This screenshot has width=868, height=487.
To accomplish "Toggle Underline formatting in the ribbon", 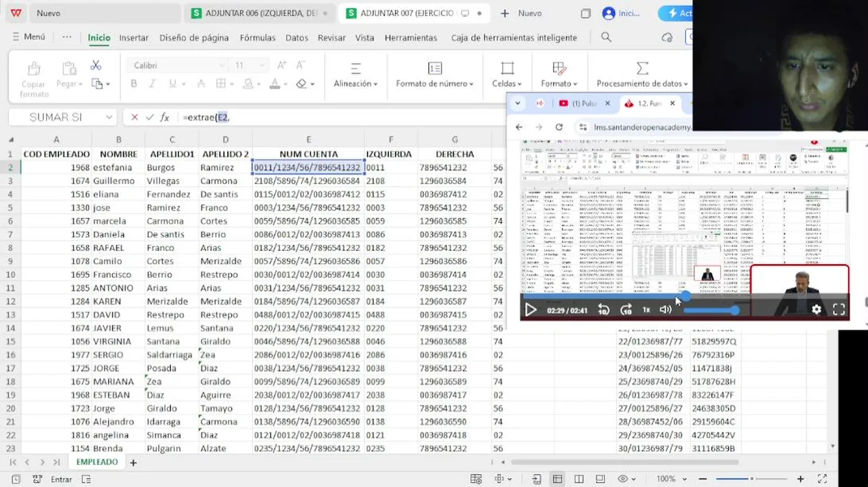I will tap(172, 84).
